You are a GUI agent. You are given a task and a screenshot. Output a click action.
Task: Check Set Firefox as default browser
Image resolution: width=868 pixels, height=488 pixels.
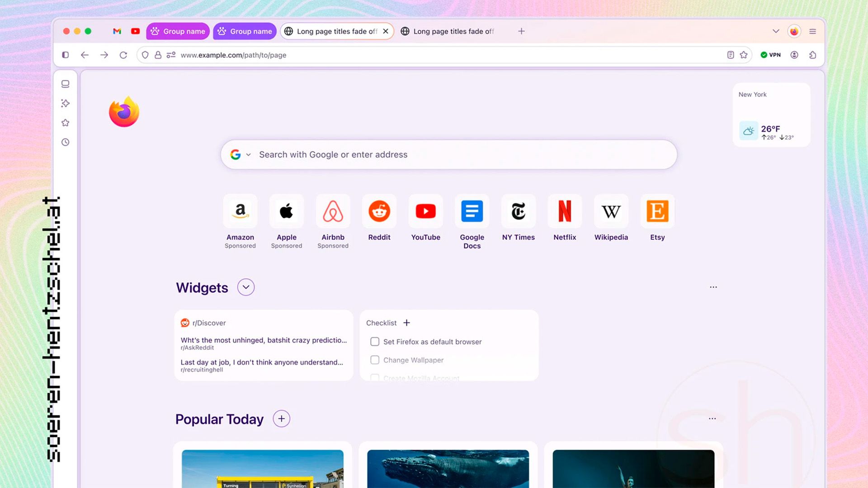click(375, 342)
